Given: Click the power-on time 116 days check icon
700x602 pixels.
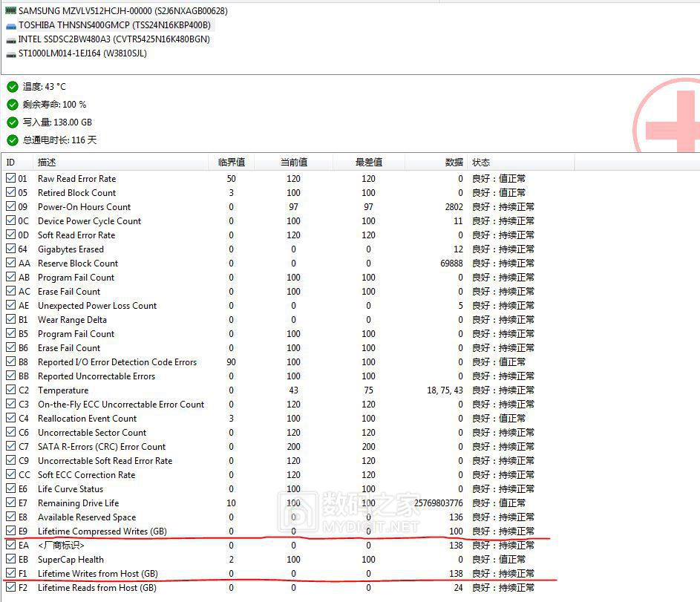Looking at the screenshot, I should [x=13, y=140].
